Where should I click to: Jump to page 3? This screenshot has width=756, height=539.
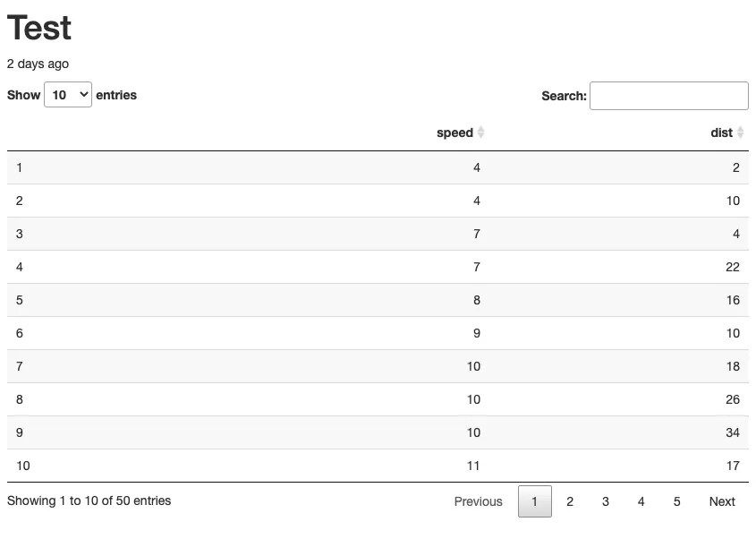606,501
